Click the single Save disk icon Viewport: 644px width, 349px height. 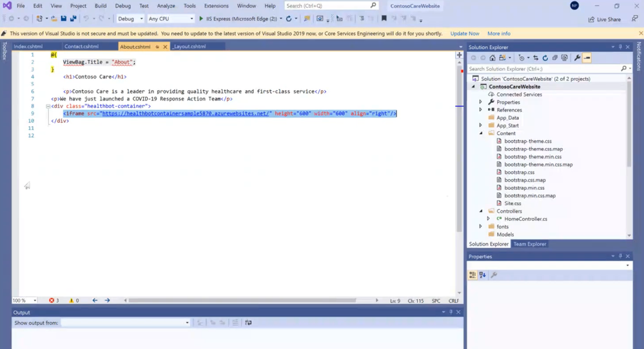[63, 19]
